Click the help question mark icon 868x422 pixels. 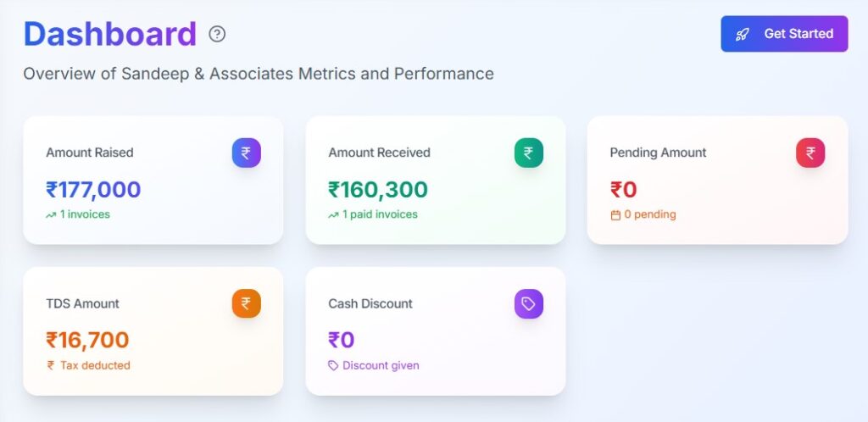pyautogui.click(x=218, y=34)
